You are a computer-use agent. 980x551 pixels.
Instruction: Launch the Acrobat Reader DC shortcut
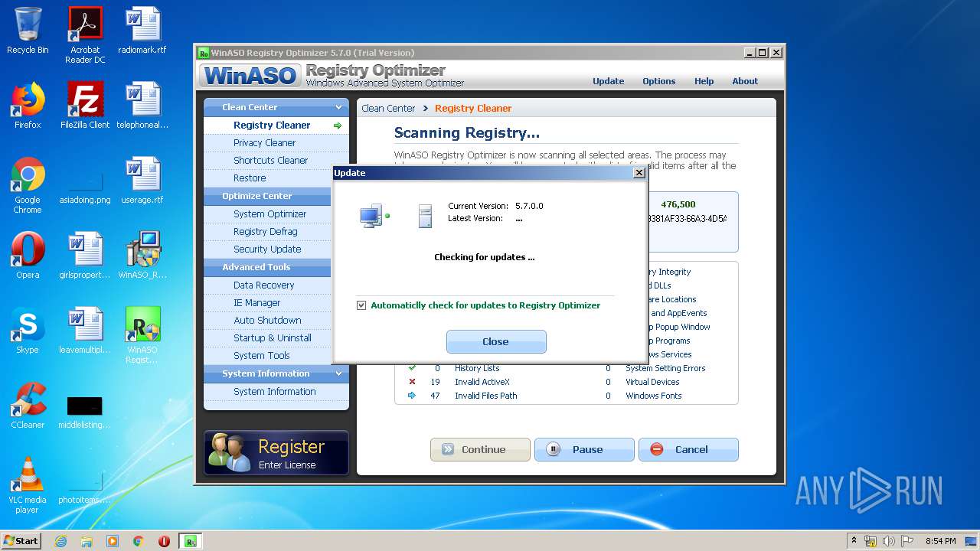tap(85, 35)
